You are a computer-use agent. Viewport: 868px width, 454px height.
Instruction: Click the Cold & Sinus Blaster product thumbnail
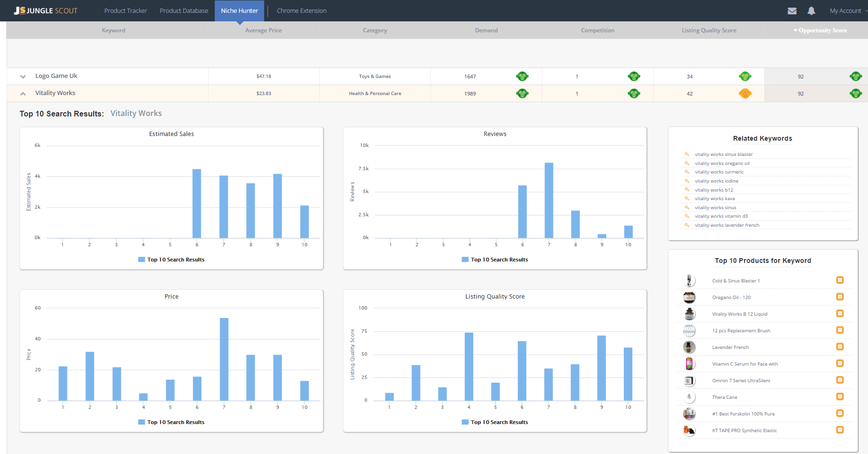[689, 280]
